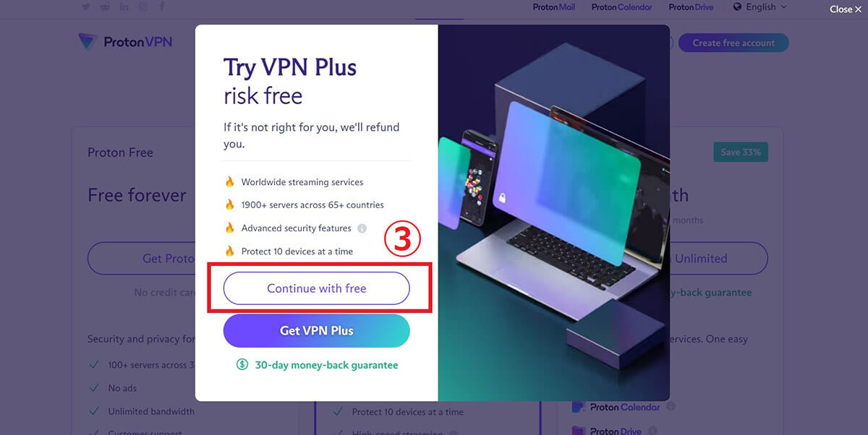Close the overlay using Close X
Viewport: 868px width, 435px height.
tap(845, 9)
